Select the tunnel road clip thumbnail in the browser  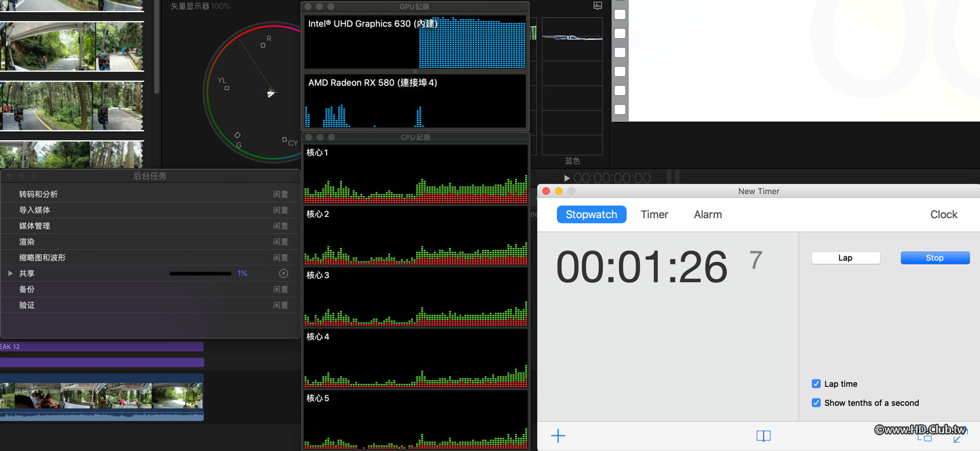72,46
